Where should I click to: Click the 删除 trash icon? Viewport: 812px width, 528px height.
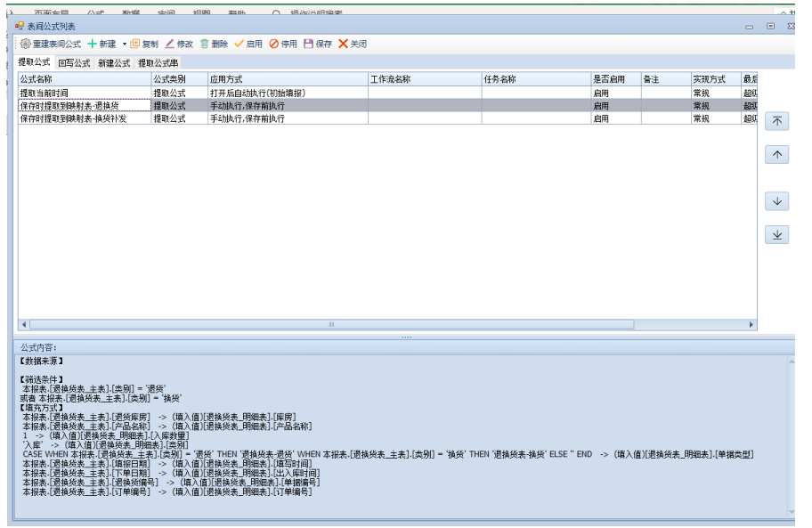coord(205,44)
